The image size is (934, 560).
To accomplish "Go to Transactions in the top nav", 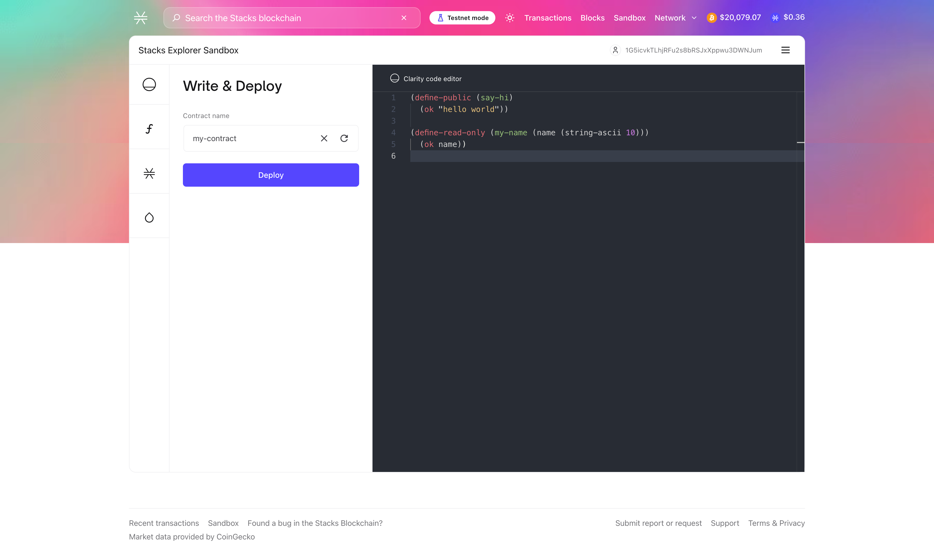I will pos(547,18).
